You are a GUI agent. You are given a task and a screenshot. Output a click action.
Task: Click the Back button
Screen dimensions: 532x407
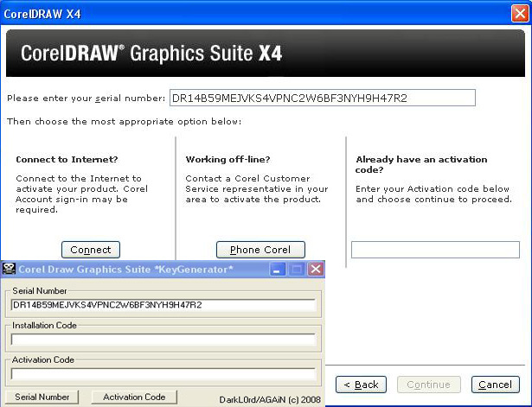pos(361,385)
